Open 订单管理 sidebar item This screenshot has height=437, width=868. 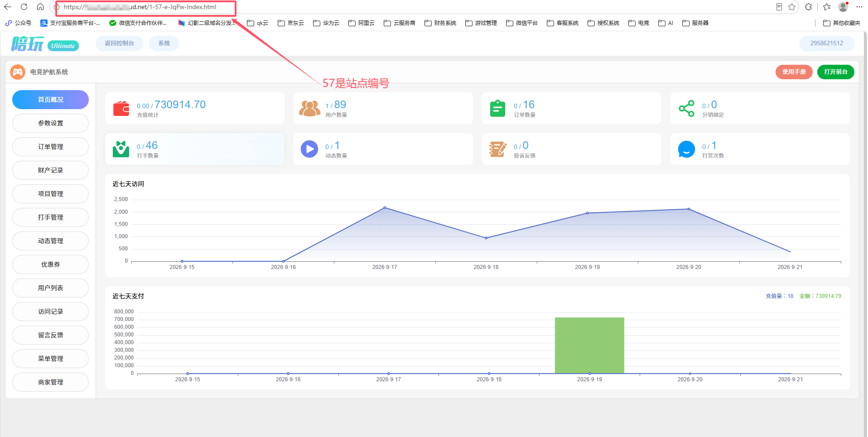[50, 147]
